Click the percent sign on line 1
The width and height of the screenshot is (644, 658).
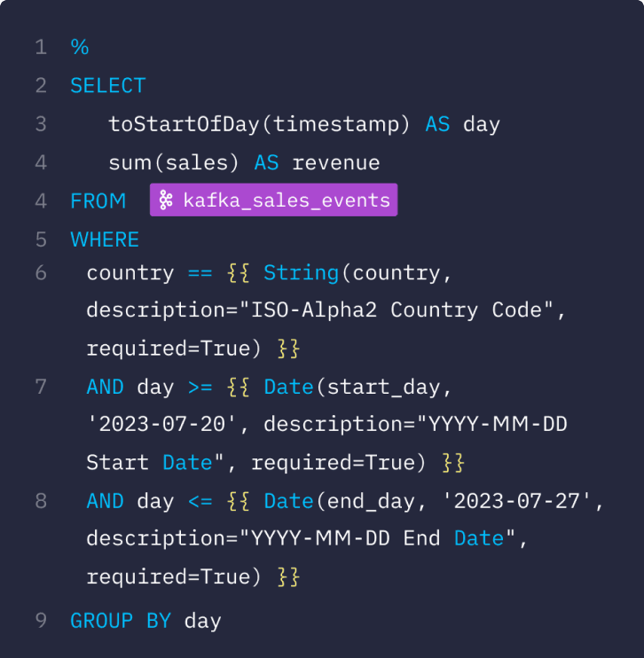[79, 47]
